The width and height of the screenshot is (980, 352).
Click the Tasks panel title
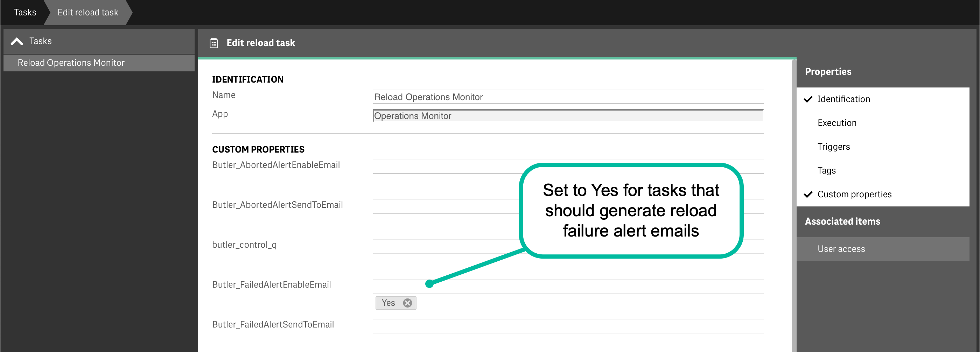click(x=40, y=41)
